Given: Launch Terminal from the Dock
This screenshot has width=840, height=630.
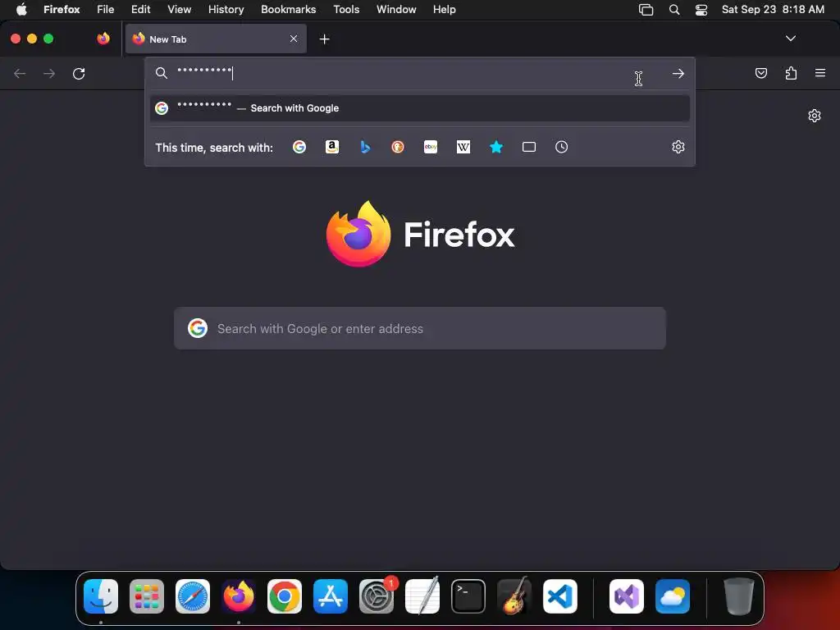Looking at the screenshot, I should click(468, 596).
